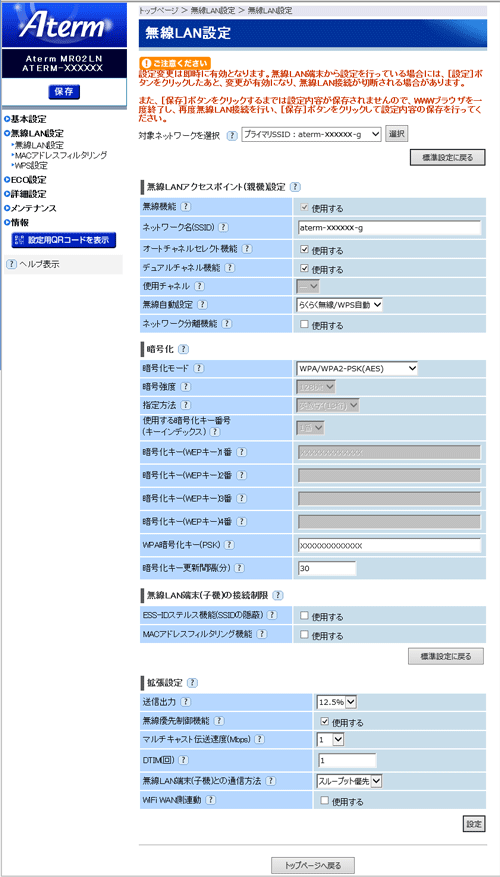Open help icon for 送信出力
The height and width of the screenshot is (877, 500).
tap(185, 701)
